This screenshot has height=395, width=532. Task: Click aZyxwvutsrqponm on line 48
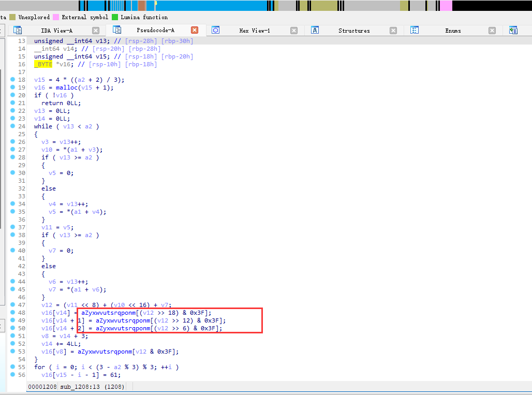coord(109,313)
